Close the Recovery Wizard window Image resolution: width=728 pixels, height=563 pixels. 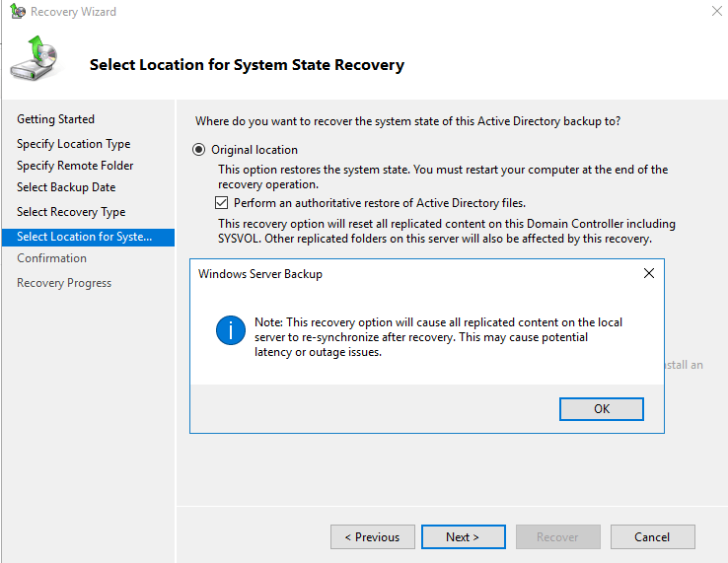coord(714,12)
